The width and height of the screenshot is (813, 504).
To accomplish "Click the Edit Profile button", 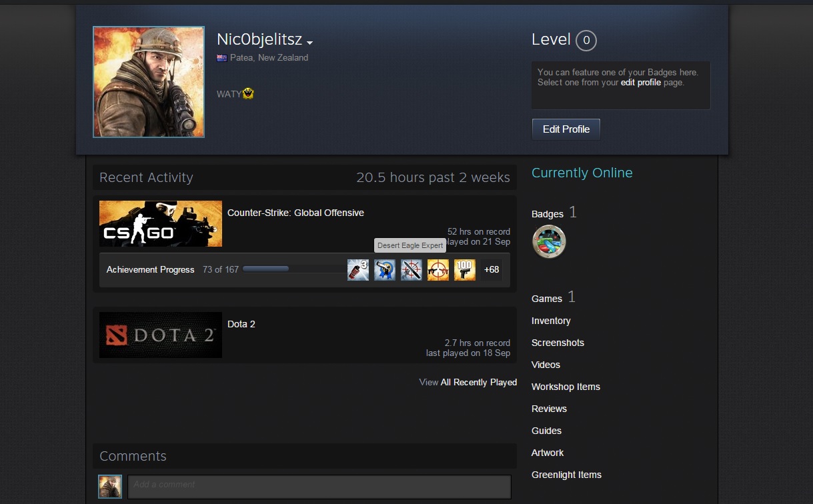I will [566, 129].
